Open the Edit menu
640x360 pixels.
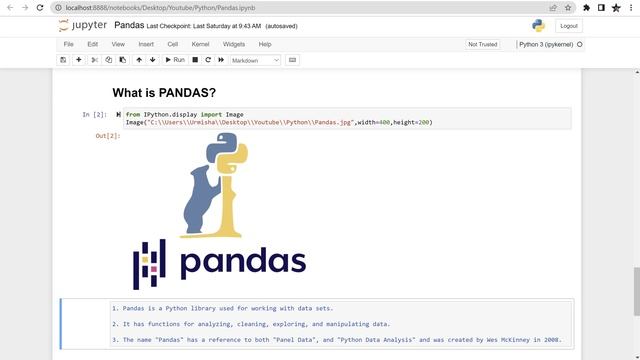[x=93, y=44]
